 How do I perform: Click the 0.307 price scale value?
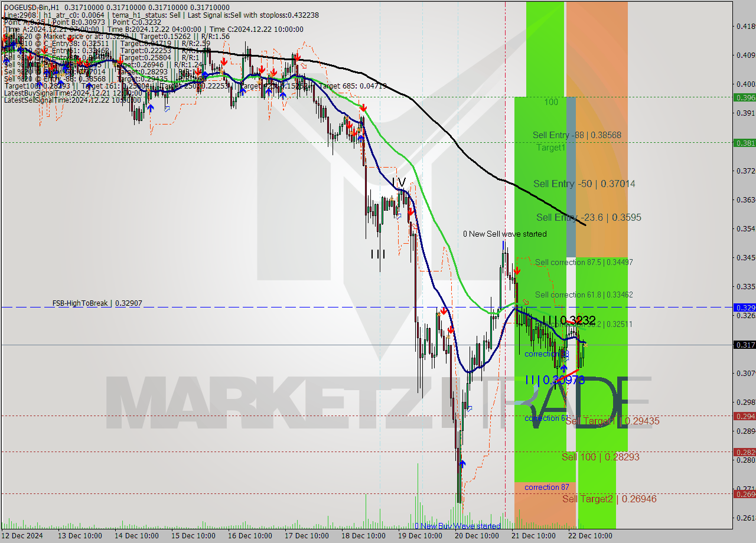point(745,373)
